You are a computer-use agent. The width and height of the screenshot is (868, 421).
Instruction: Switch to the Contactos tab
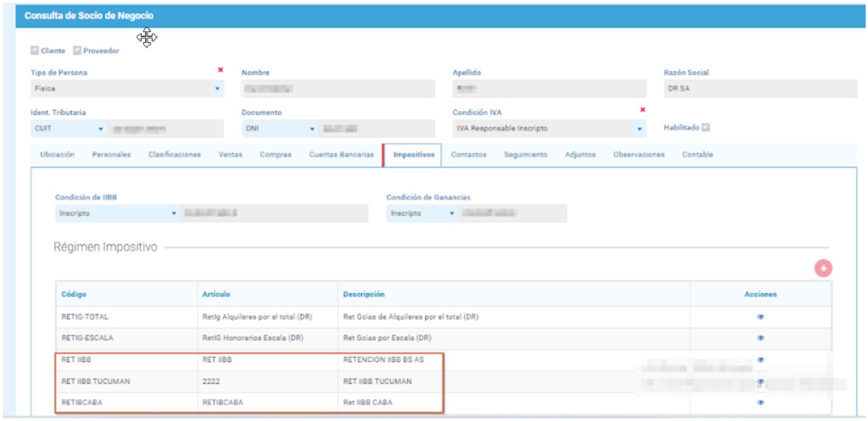coord(469,155)
